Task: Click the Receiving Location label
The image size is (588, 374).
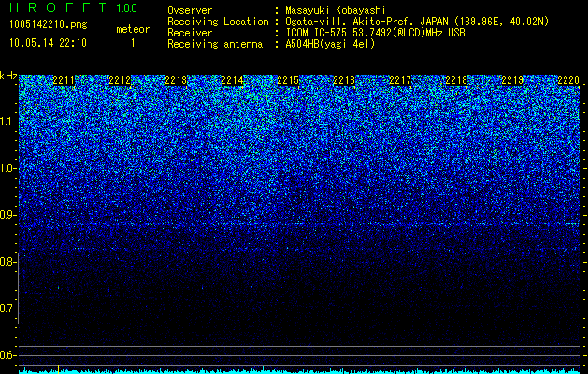Action: pos(218,22)
